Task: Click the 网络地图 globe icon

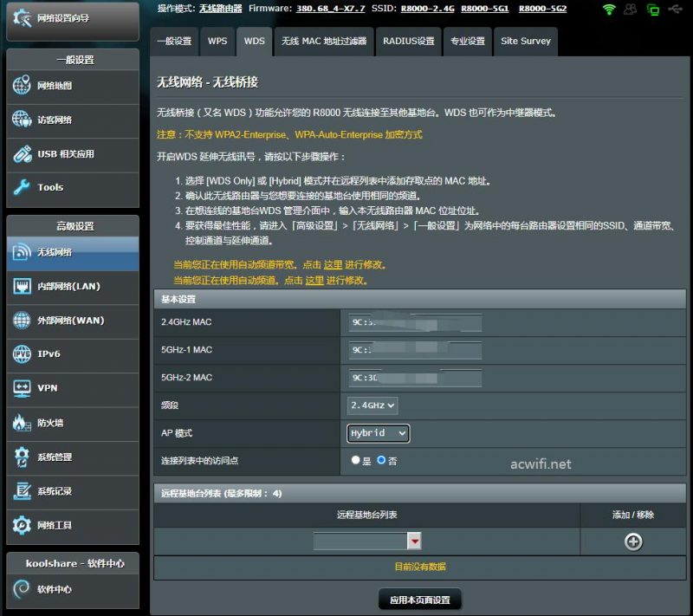Action: pos(22,85)
